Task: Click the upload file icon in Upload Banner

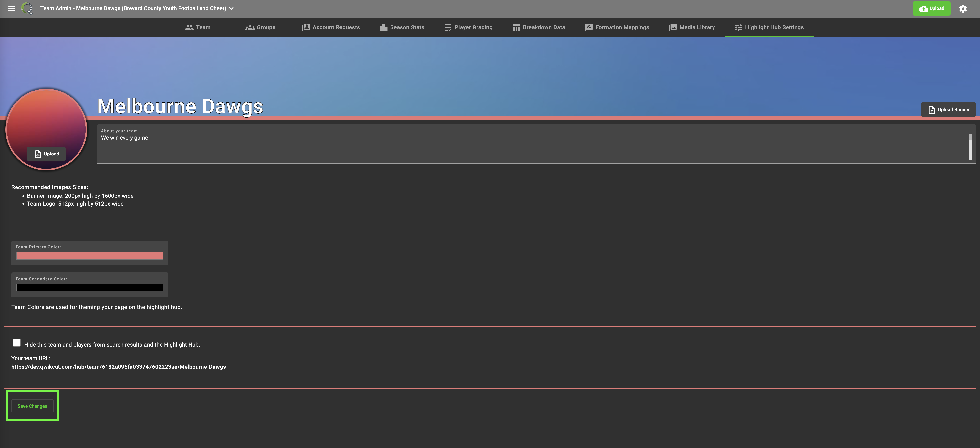Action: 932,110
